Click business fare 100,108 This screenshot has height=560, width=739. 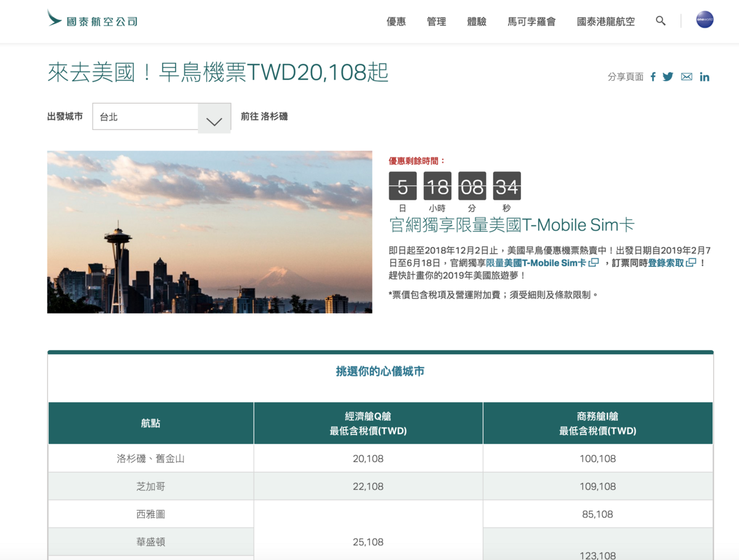[x=597, y=459]
